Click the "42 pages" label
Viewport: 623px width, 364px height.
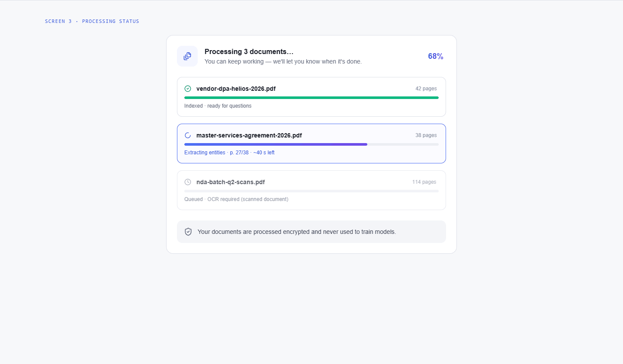(x=426, y=89)
